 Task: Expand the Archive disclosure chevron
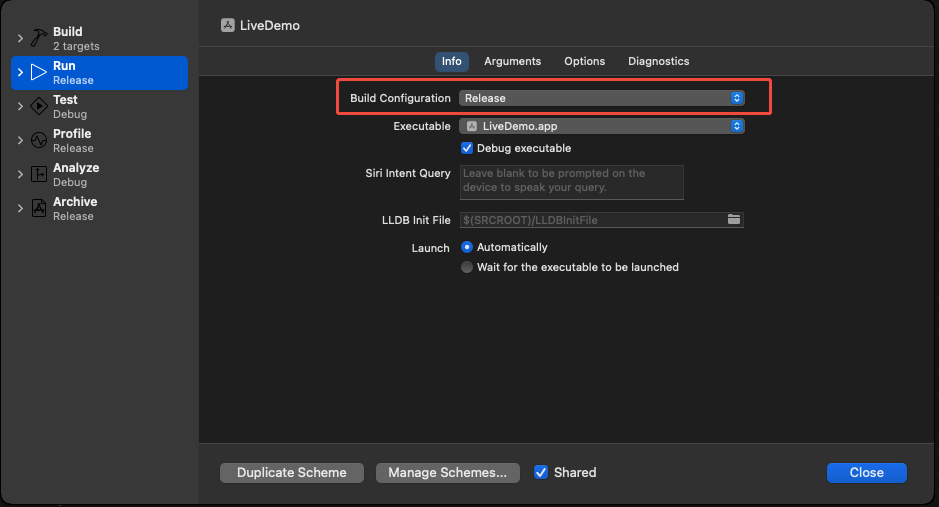(20, 208)
